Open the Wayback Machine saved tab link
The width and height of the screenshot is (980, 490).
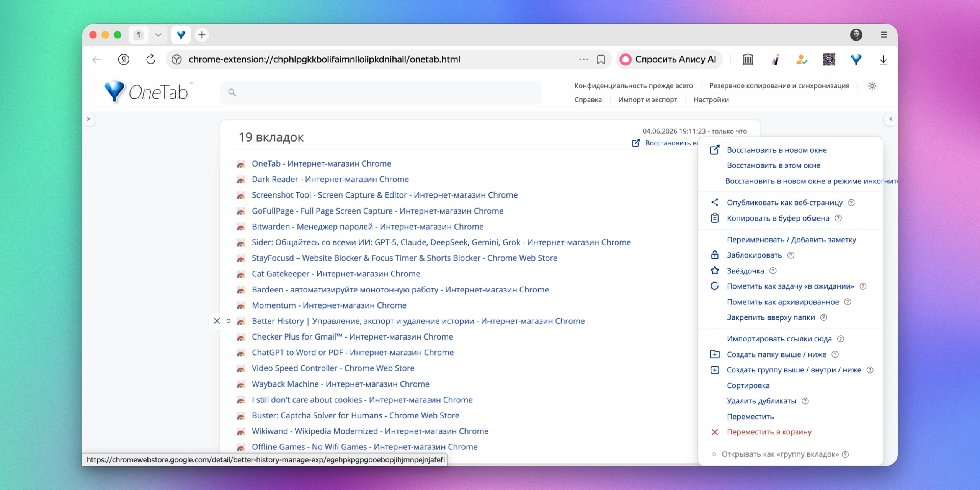pos(340,384)
